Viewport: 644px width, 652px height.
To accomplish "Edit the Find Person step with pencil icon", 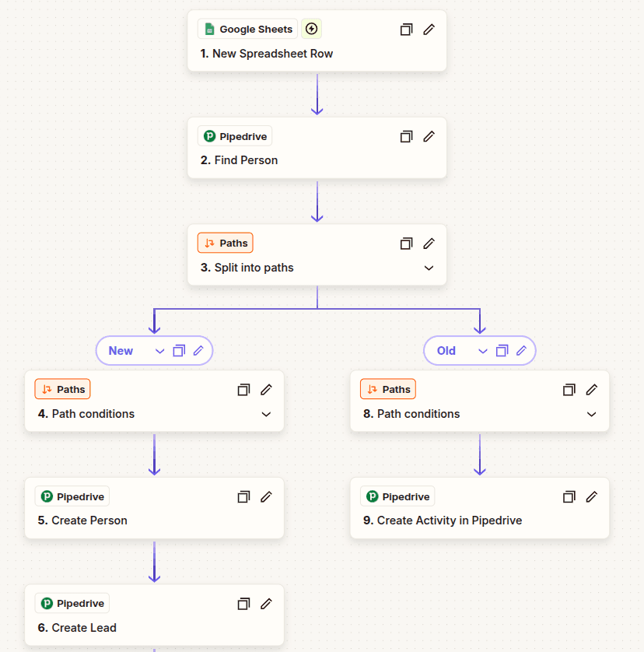I will tap(429, 136).
